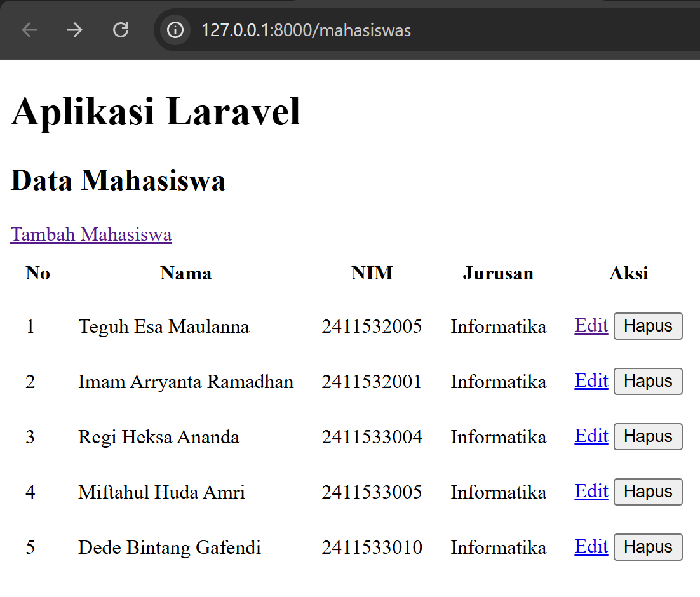Click the NIM column header
This screenshot has height=597, width=700.
[372, 273]
